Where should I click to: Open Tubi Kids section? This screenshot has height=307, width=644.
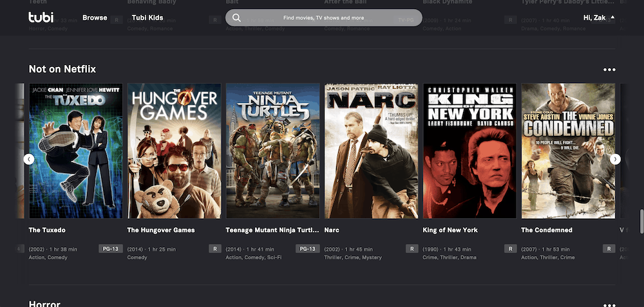[x=147, y=17]
